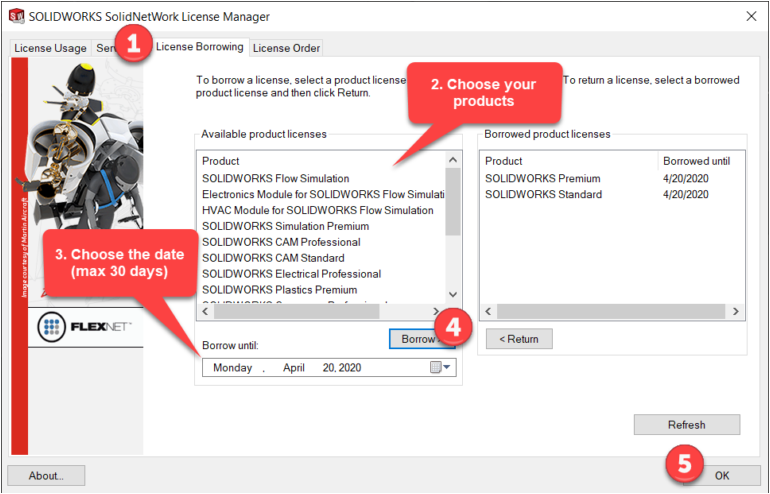Screen dimensions: 770x494
Task: Click the month April in date field
Action: (x=294, y=368)
